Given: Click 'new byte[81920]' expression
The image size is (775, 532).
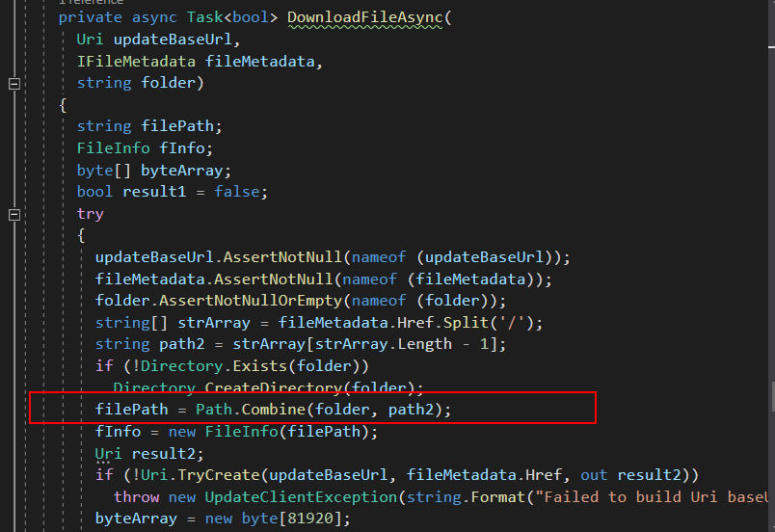Looking at the screenshot, I should pyautogui.click(x=273, y=519).
